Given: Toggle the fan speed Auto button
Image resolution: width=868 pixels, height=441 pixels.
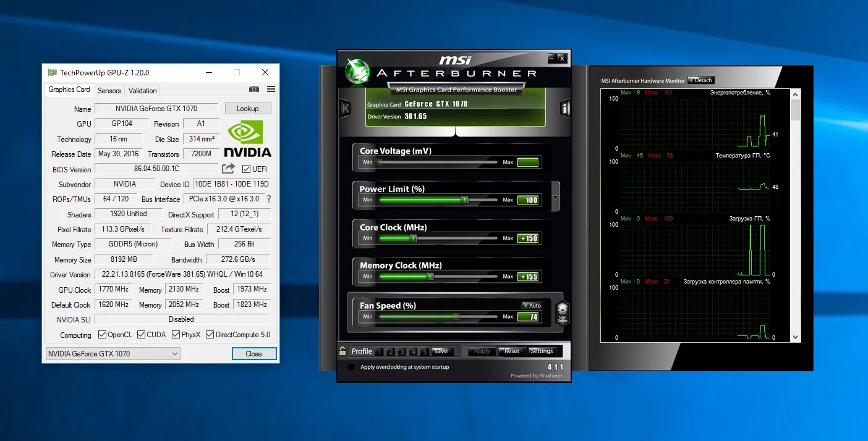Looking at the screenshot, I should [532, 305].
